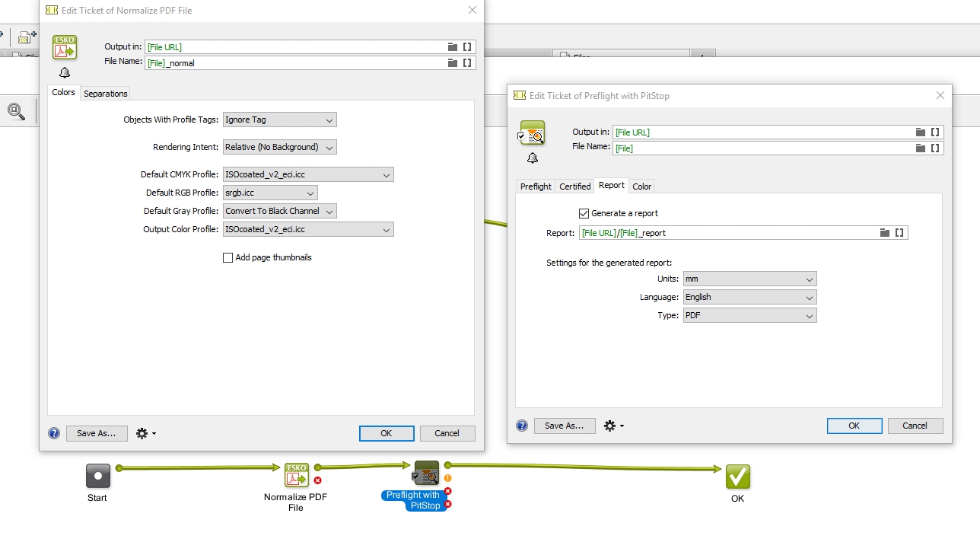This screenshot has height=539, width=980.
Task: Open report Type dropdown
Action: pos(750,315)
